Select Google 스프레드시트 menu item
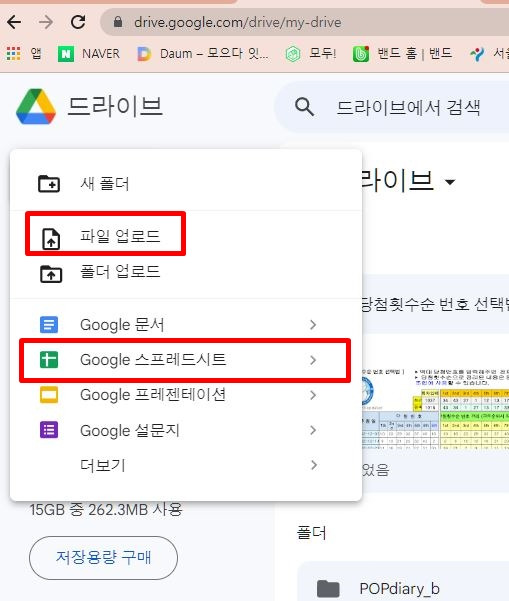The image size is (509, 601). [186, 360]
